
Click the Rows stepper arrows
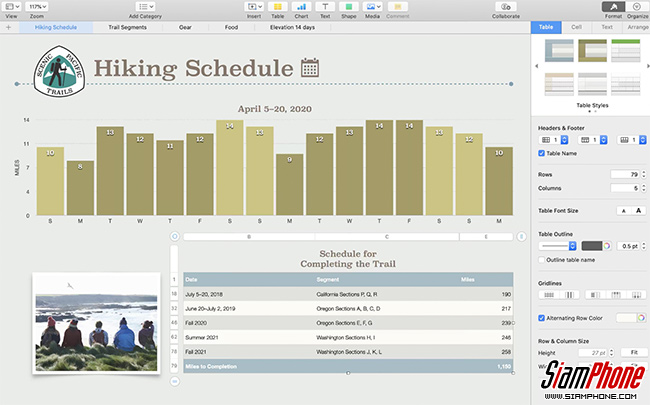click(644, 175)
